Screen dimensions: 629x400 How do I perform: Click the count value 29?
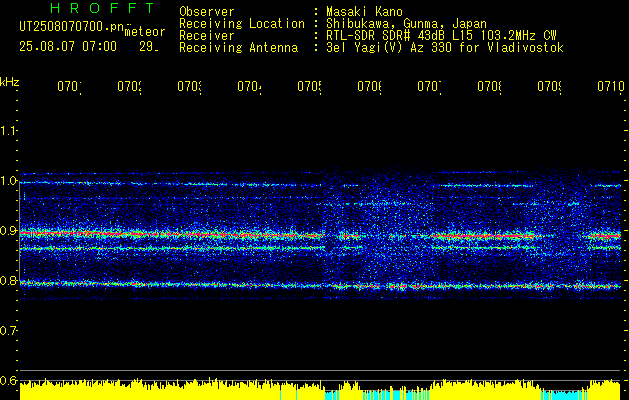(x=149, y=47)
